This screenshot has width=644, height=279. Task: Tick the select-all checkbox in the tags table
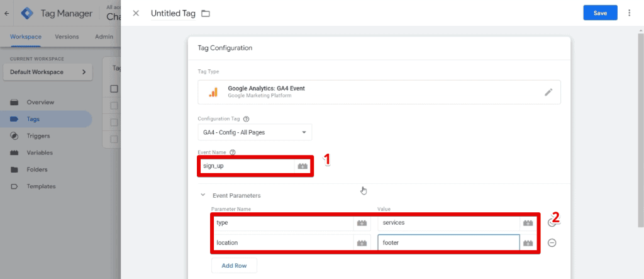coord(114,89)
